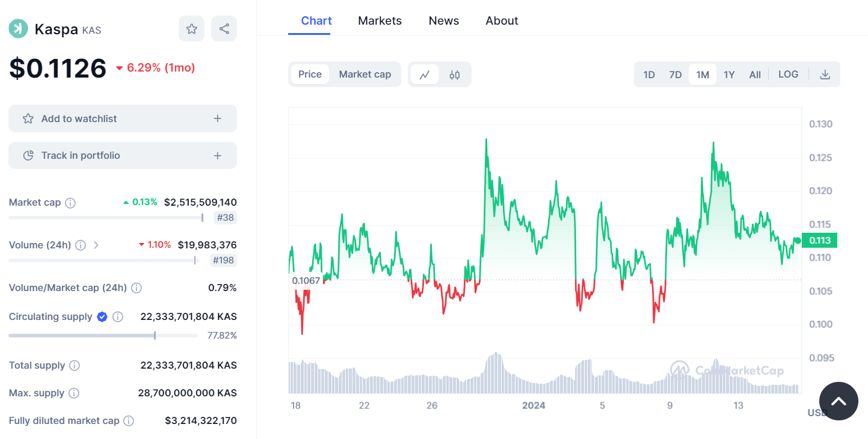Switch to line chart view icon
Image resolution: width=868 pixels, height=439 pixels.
click(x=425, y=75)
